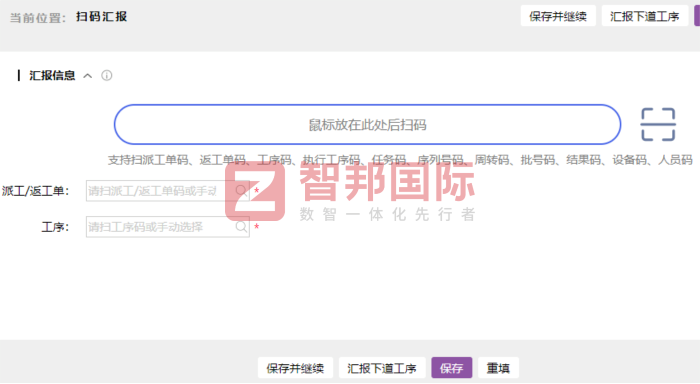Click the info icon beside 汇报信息
700x384 pixels.
point(107,75)
